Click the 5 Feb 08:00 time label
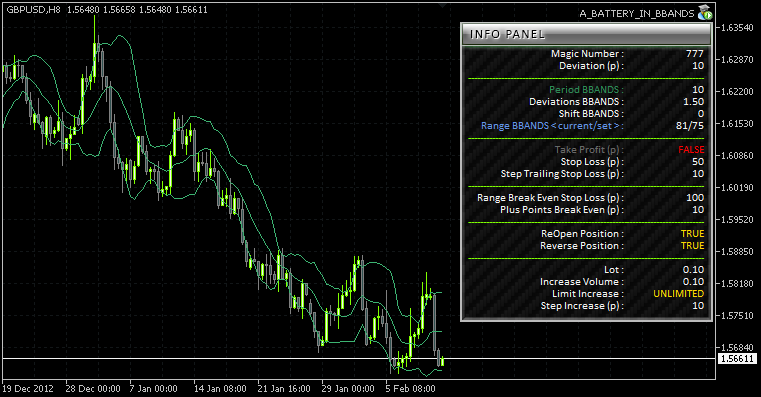This screenshot has width=761, height=397. [x=411, y=389]
